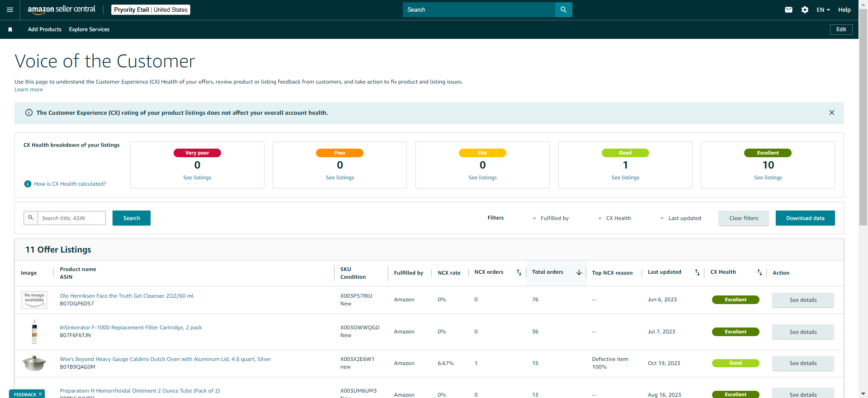See details for InSinkerator listing
Viewport: 868px width, 398px height.
[x=803, y=332]
